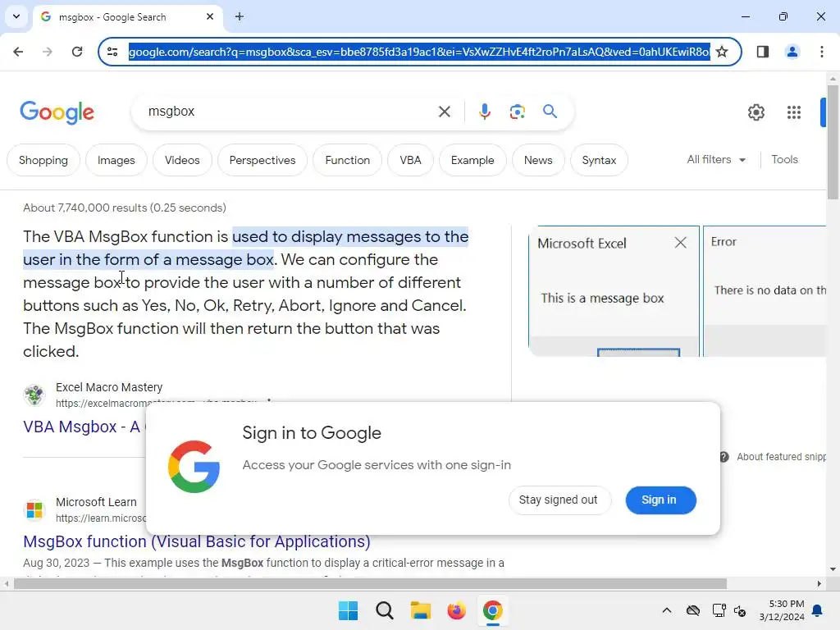Apply the Function filter chip
The width and height of the screenshot is (840, 630).
348,160
